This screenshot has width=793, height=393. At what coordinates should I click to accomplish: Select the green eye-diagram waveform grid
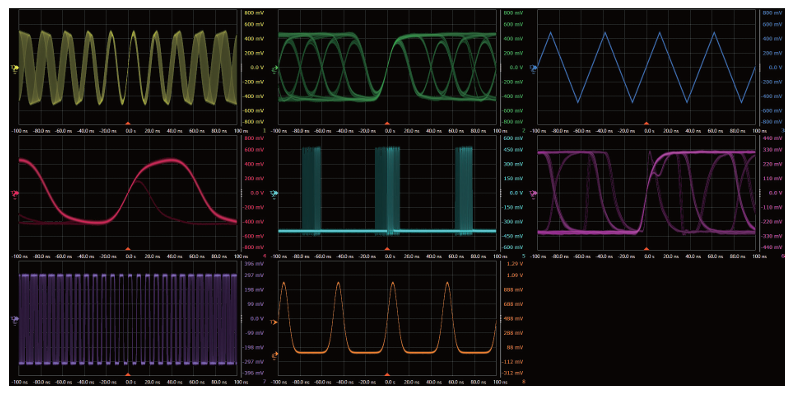(x=387, y=67)
